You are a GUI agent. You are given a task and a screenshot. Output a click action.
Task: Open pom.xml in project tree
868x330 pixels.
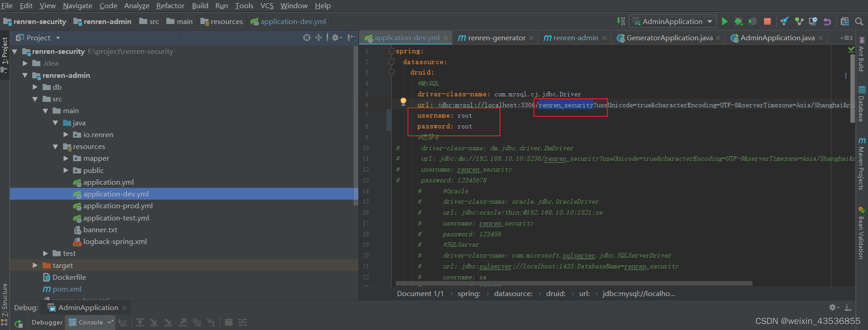click(x=62, y=289)
